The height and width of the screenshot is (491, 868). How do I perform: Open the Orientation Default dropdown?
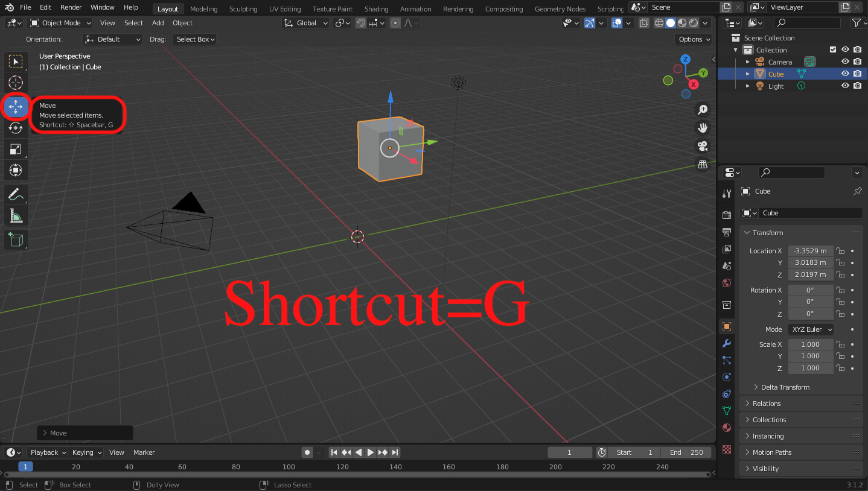coord(113,39)
